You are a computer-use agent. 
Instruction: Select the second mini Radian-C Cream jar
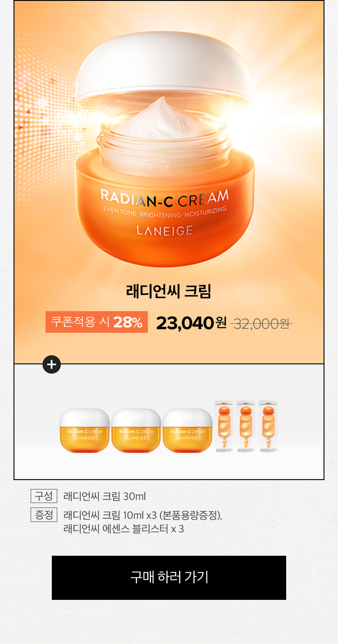[x=136, y=431]
